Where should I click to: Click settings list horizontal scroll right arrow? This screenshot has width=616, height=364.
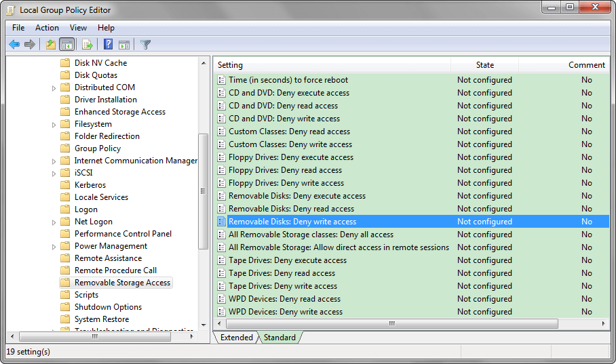(603, 323)
